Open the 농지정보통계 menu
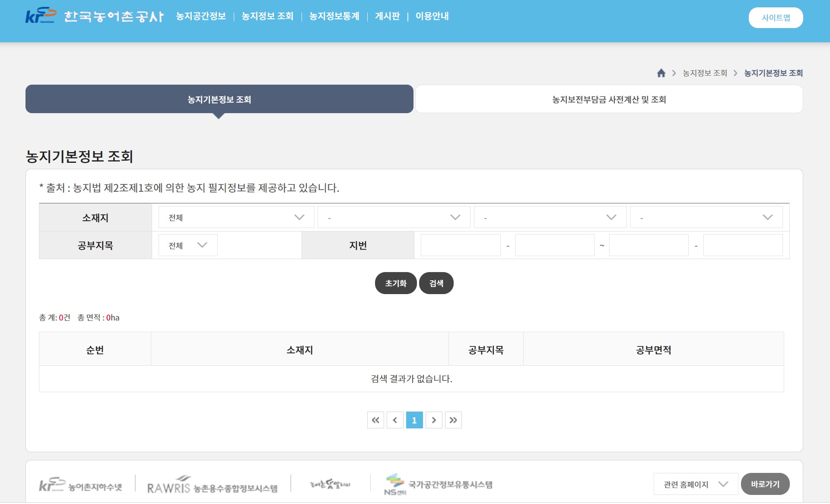The width and height of the screenshot is (830, 504). click(x=334, y=16)
